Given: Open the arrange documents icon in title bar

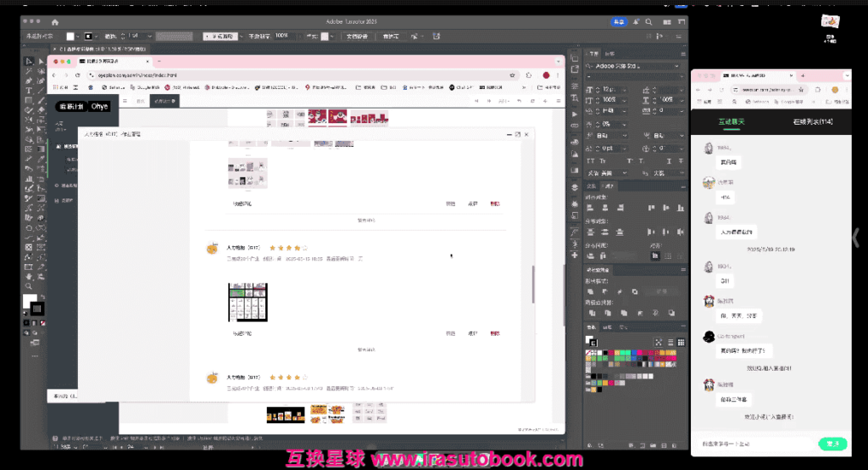Looking at the screenshot, I should point(667,22).
